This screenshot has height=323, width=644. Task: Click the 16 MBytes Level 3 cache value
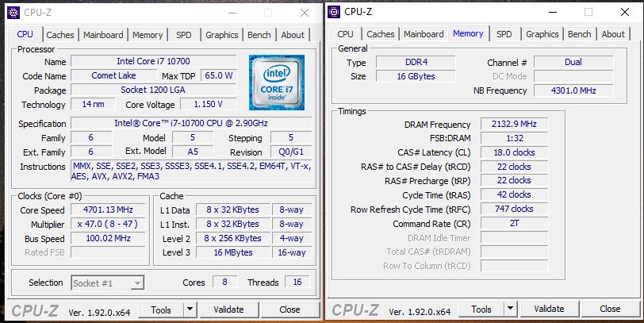[x=233, y=252]
